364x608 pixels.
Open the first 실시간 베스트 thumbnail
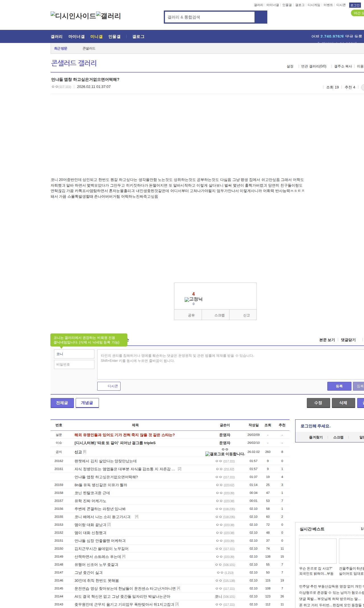click(x=318, y=551)
